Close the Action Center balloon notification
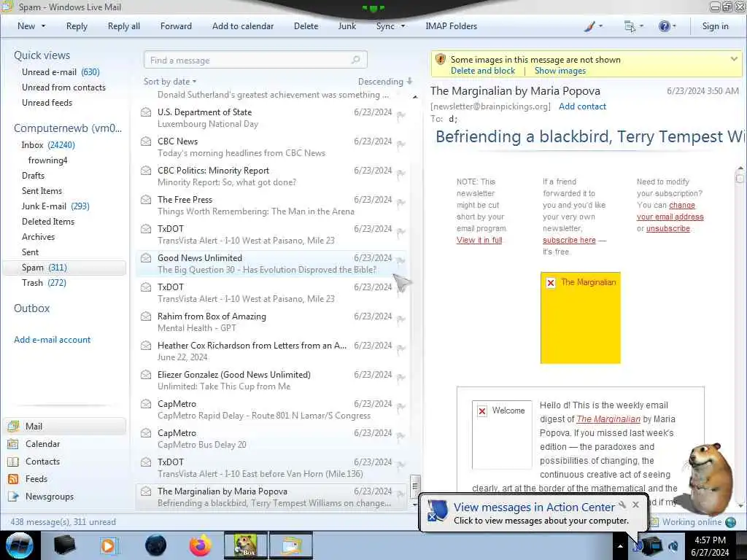Screen dimensions: 747x560 (635, 505)
